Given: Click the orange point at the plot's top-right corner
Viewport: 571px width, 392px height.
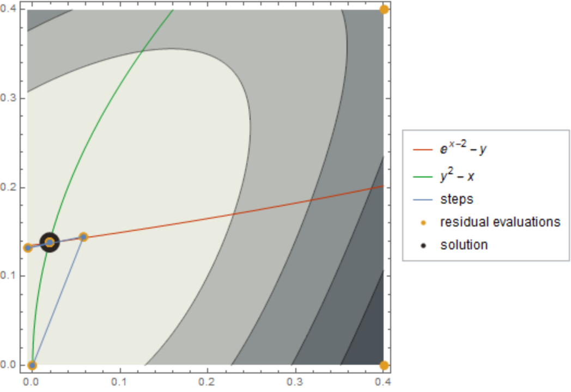Looking at the screenshot, I should pyautogui.click(x=384, y=9).
